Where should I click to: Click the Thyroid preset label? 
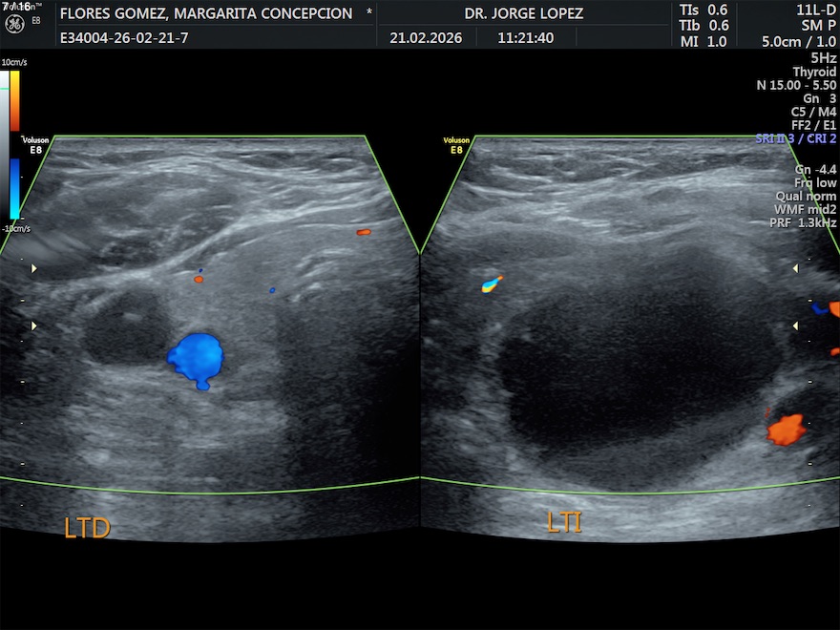(813, 72)
